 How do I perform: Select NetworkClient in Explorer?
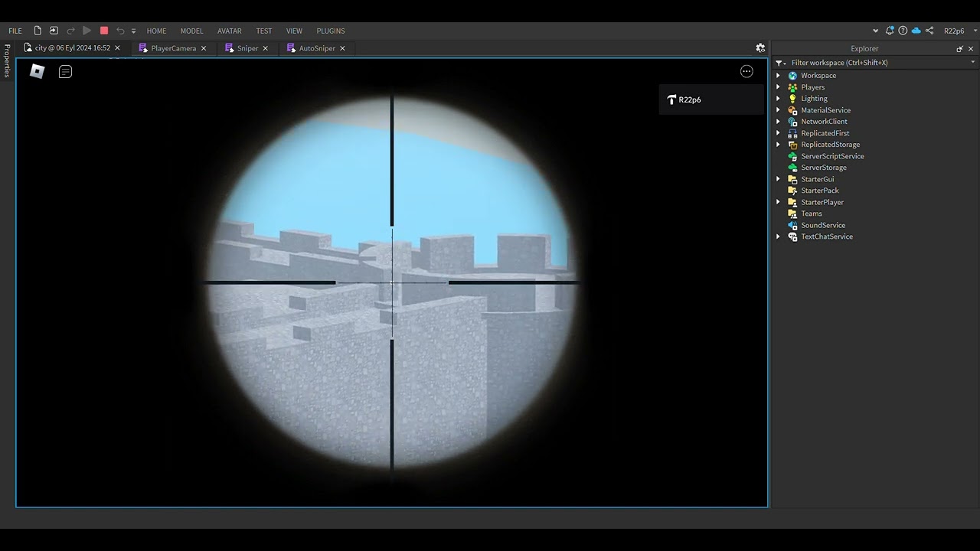[x=824, y=122]
